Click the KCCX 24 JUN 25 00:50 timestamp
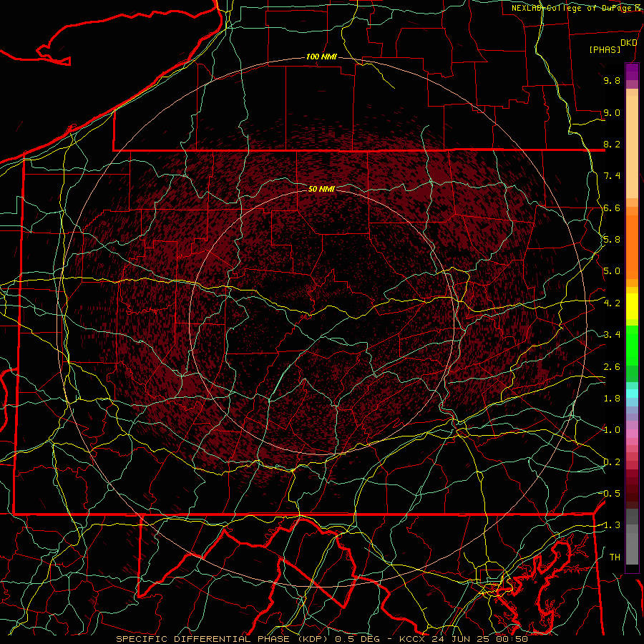The height and width of the screenshot is (644, 644). (462, 639)
